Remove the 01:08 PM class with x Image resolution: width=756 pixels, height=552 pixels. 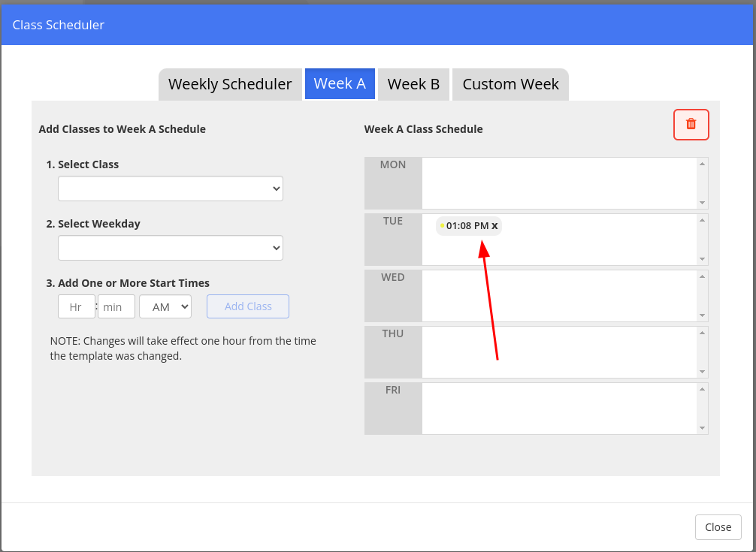[494, 226]
